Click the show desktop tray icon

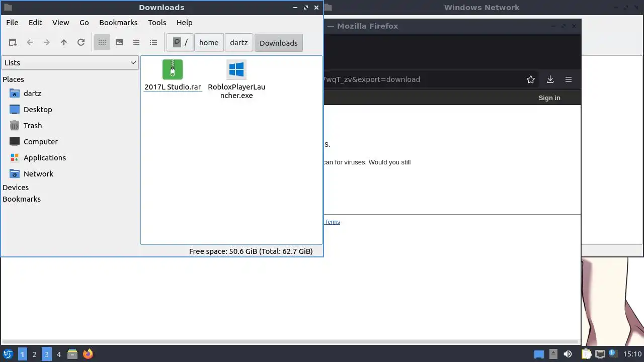click(x=539, y=354)
